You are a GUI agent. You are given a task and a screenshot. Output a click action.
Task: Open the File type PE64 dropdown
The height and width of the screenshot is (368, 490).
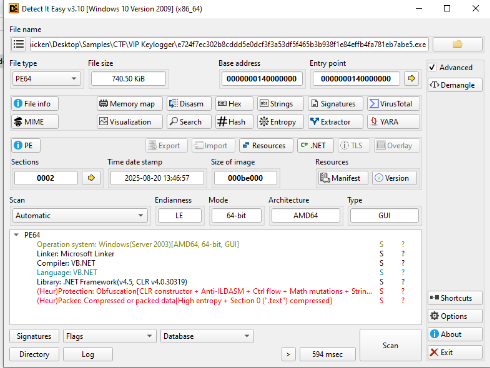tap(46, 79)
